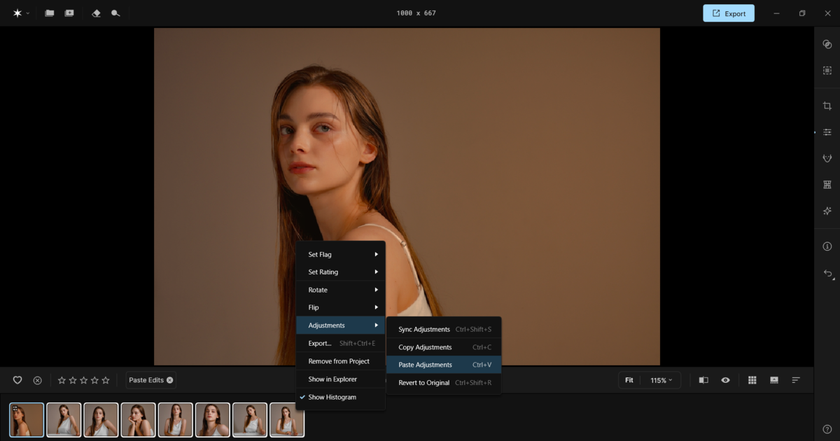Click Sync Adjustments
Viewport: 840px width, 441px height.
[x=444, y=330]
